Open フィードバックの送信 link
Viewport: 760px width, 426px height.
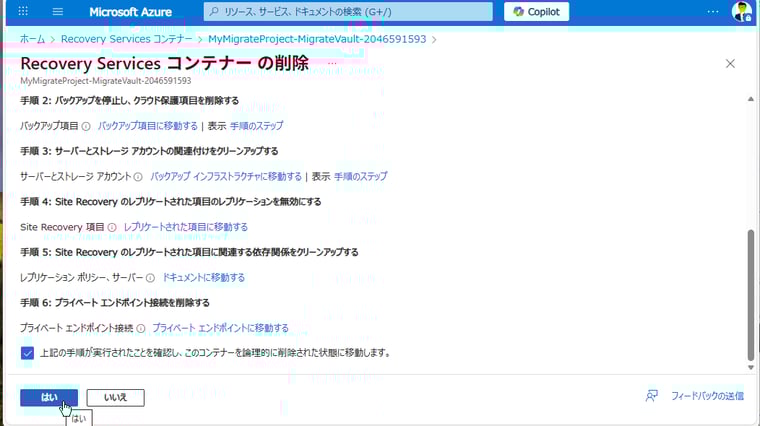coord(707,396)
